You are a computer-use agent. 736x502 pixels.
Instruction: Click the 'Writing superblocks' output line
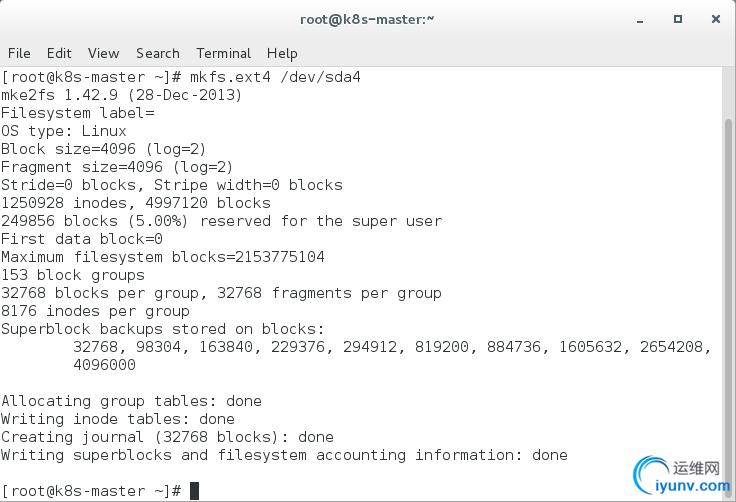click(x=284, y=455)
